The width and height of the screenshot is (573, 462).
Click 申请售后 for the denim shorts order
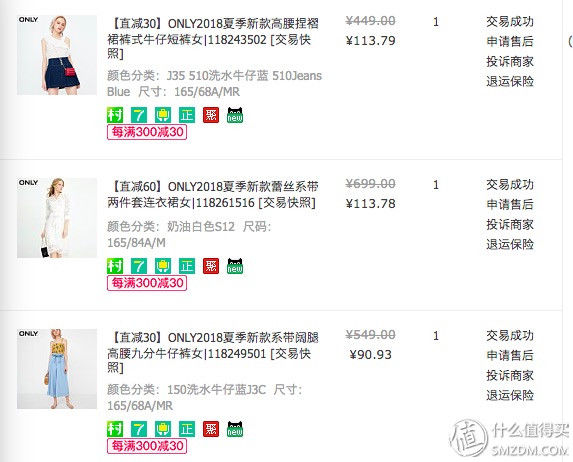tap(510, 41)
